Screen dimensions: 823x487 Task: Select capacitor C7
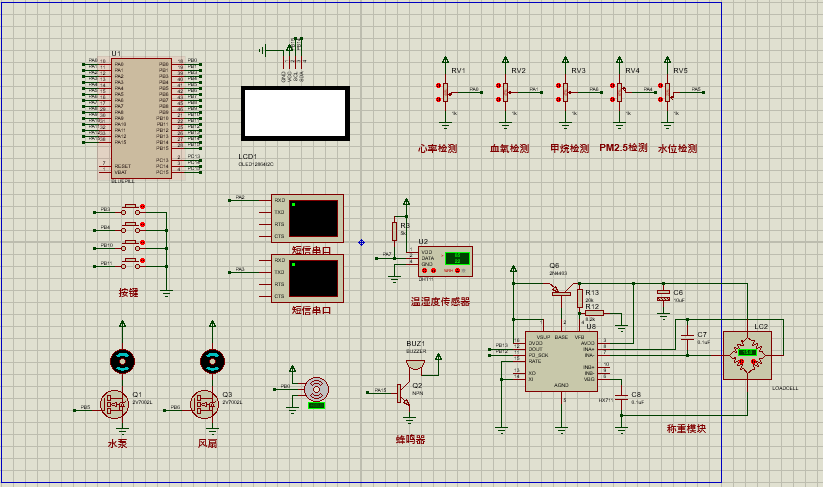coord(688,337)
